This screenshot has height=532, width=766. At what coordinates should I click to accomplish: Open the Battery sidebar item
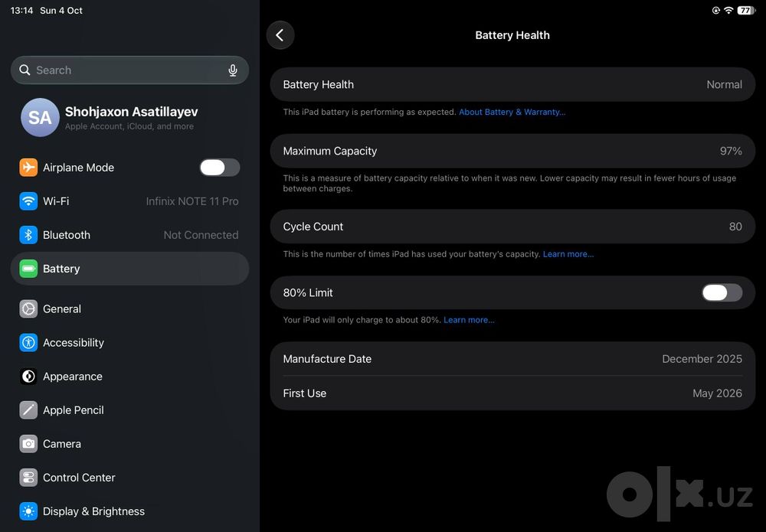(x=130, y=269)
